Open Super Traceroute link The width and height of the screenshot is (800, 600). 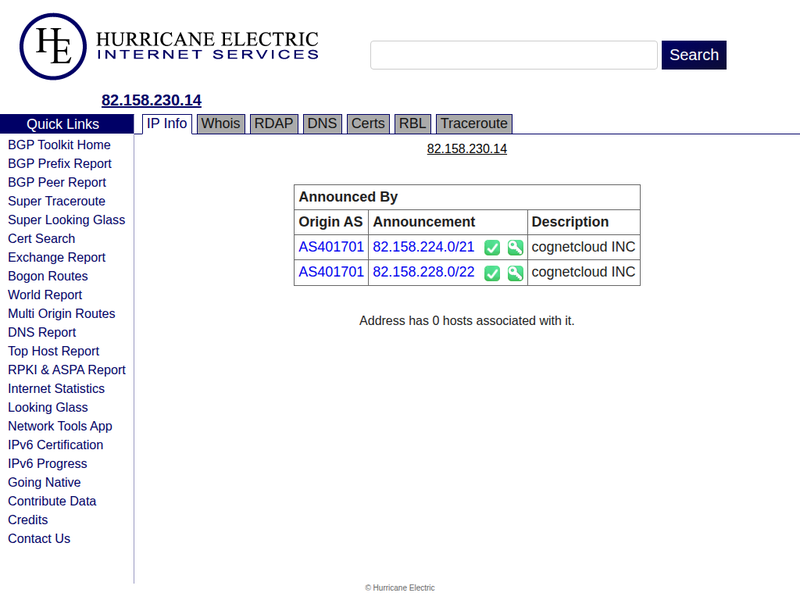pos(57,202)
